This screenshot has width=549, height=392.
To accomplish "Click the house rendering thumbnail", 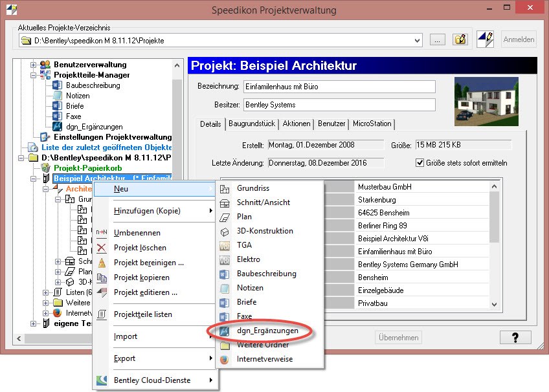I will click(x=486, y=102).
